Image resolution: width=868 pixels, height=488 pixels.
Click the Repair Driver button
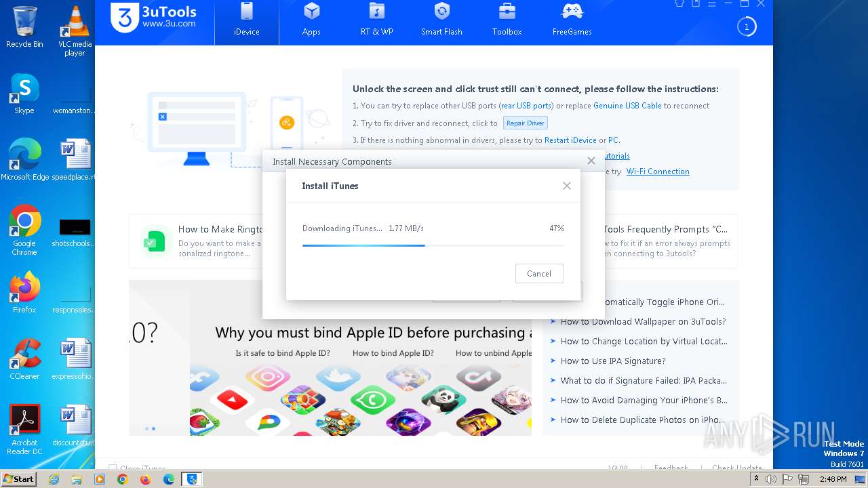click(x=526, y=123)
